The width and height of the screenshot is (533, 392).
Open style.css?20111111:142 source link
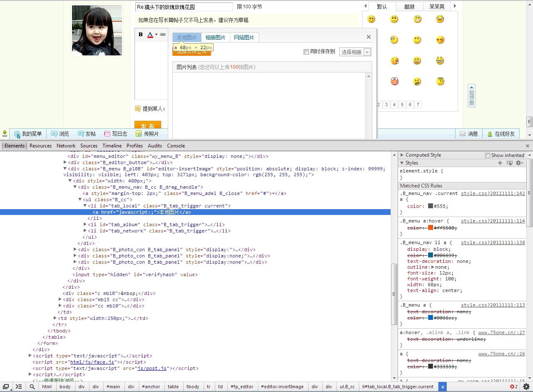click(x=493, y=193)
